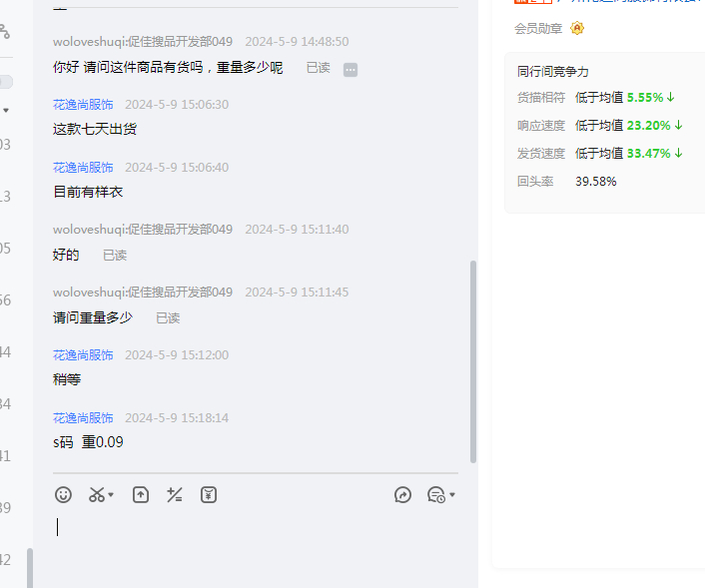Image resolution: width=705 pixels, height=588 pixels.
Task: Open the chat history clock icon
Action: tap(435, 494)
